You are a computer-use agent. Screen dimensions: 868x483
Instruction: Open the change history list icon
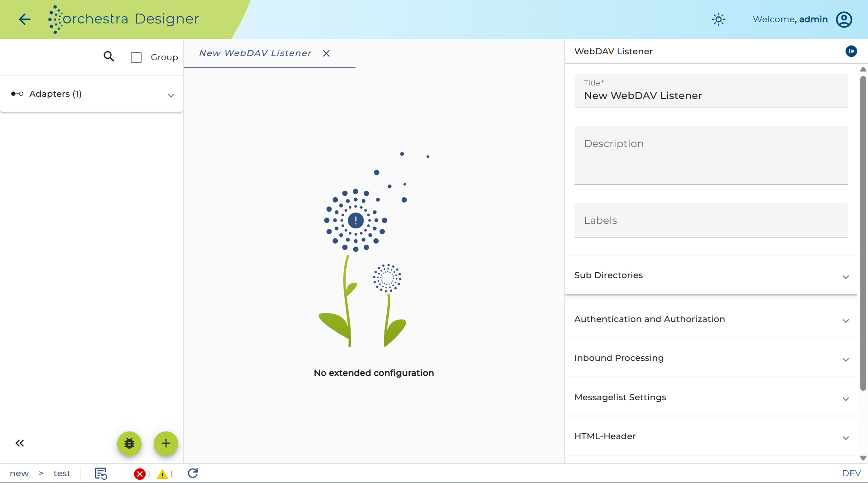pos(101,474)
